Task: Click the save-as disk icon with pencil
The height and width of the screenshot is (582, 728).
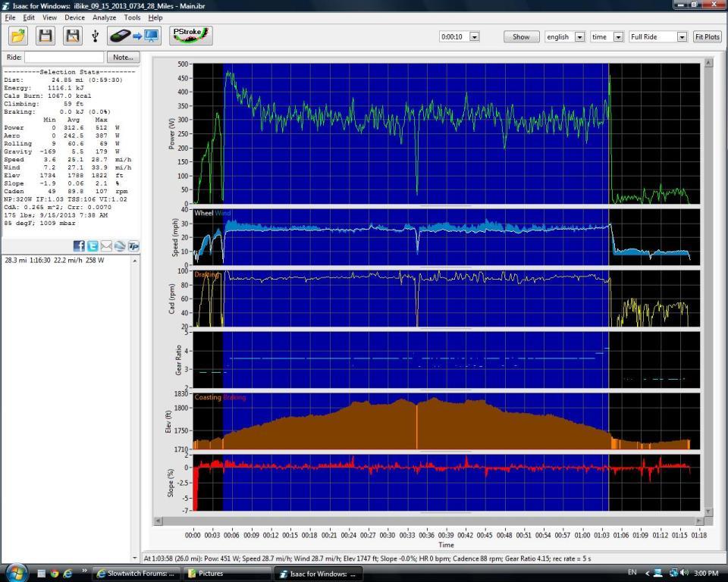Action: pyautogui.click(x=72, y=36)
